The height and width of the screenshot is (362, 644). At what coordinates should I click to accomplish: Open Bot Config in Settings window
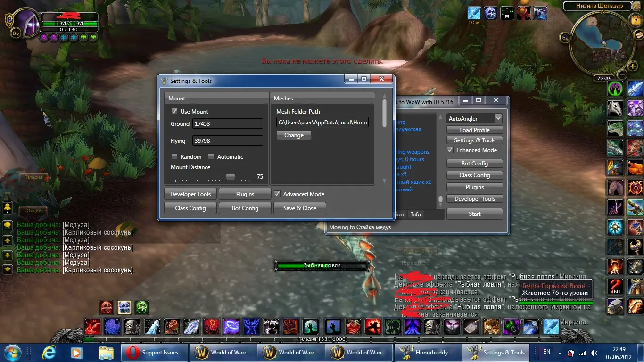[x=245, y=208]
